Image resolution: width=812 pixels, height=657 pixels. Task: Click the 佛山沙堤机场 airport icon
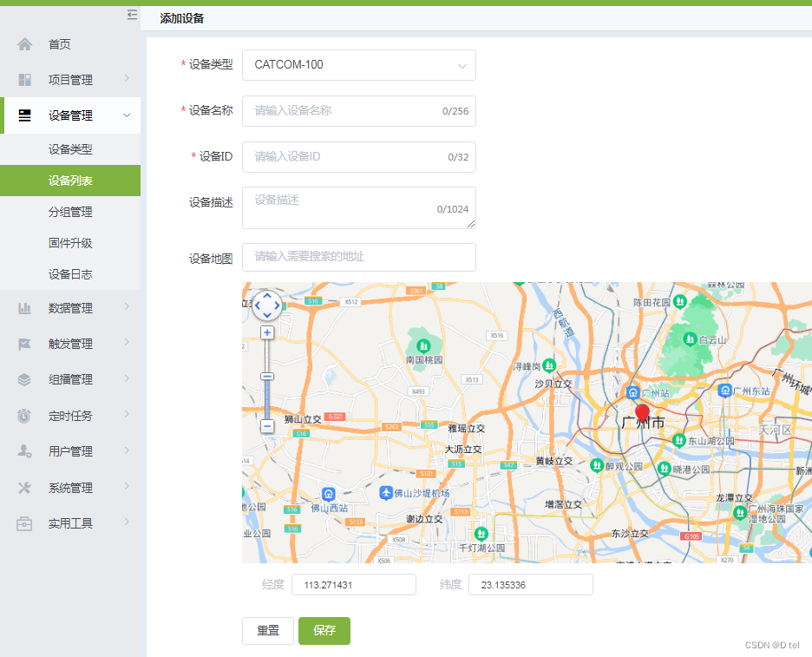tap(386, 492)
